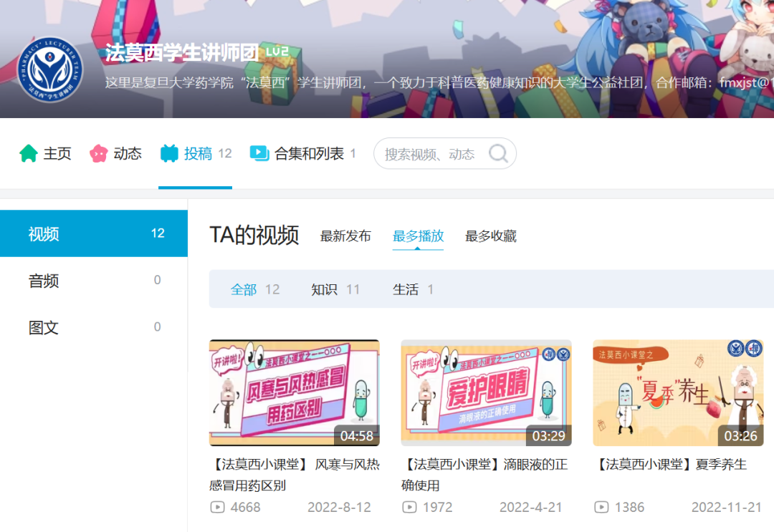The height and width of the screenshot is (532, 774).
Task: Click the TA的视频 heading
Action: 254,235
